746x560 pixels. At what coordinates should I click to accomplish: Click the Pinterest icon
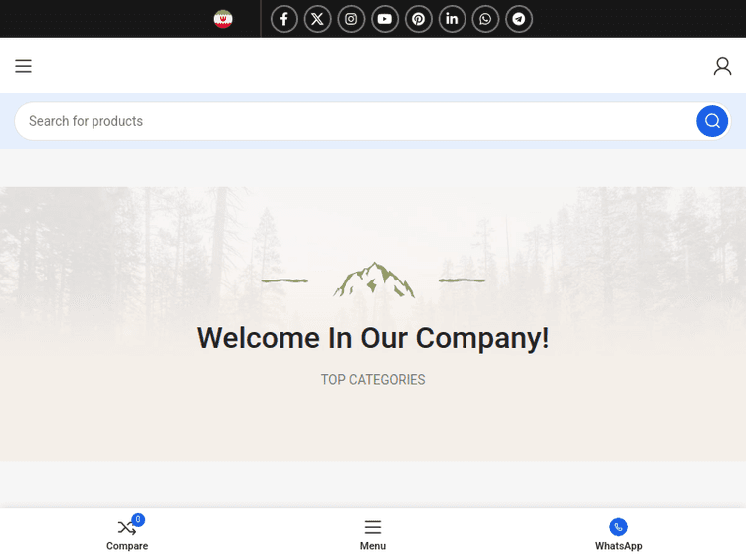pyautogui.click(x=418, y=19)
